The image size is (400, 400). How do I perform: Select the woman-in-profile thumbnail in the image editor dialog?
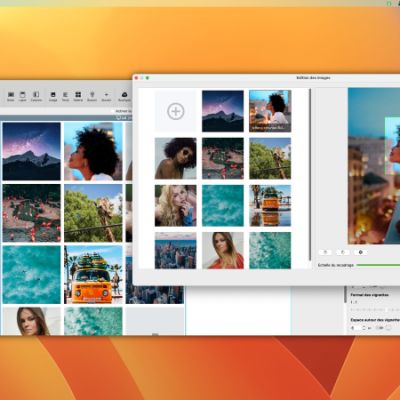[270, 111]
